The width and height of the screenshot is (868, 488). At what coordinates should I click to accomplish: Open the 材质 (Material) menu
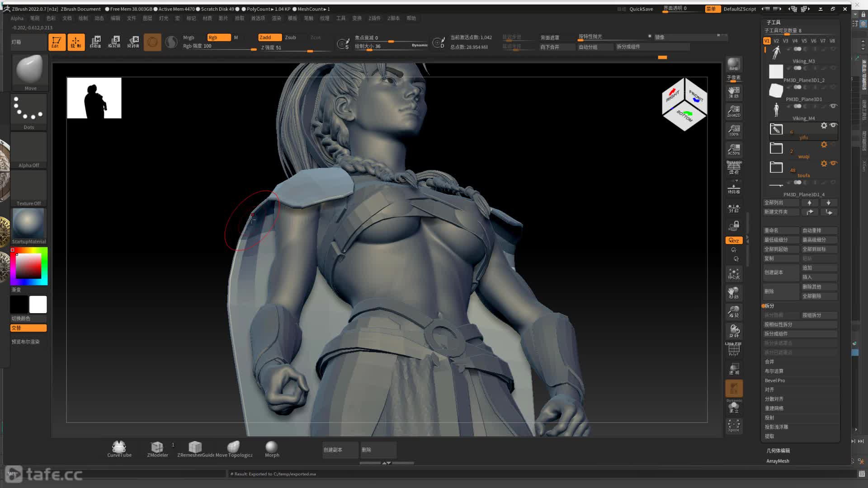pyautogui.click(x=208, y=19)
